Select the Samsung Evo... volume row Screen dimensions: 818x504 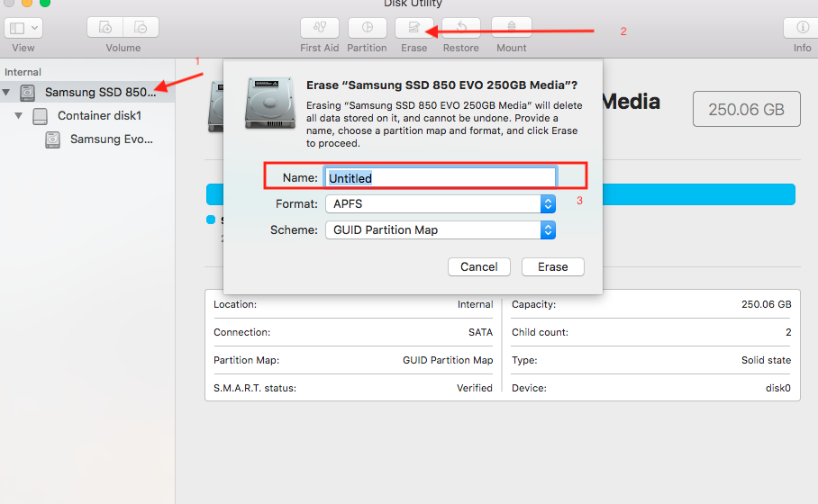point(87,139)
